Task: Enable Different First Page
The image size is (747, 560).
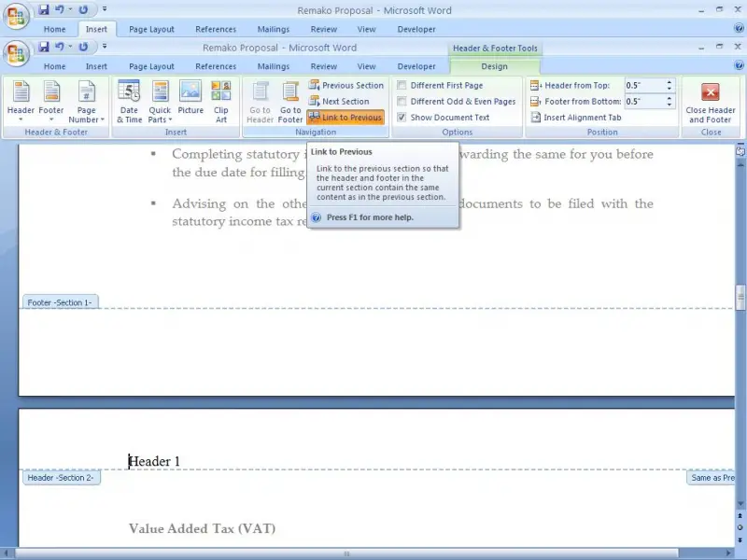Action: [440, 85]
